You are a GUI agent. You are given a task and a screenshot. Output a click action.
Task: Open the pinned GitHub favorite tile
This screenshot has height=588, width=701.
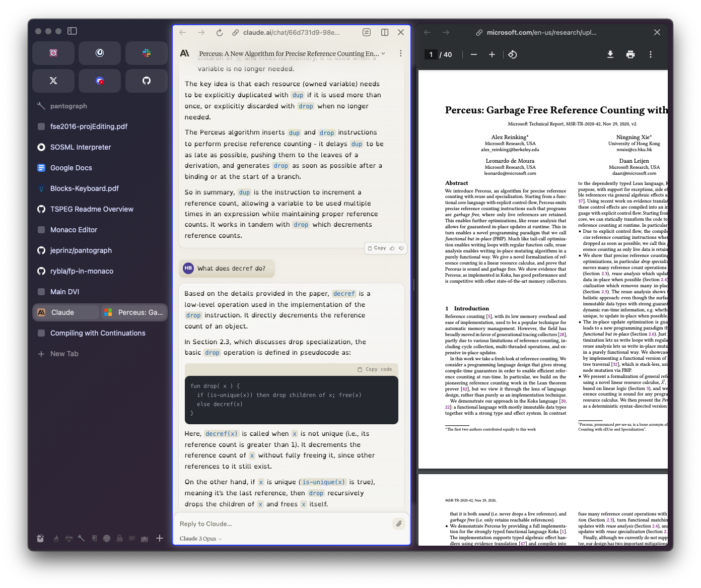[x=147, y=81]
